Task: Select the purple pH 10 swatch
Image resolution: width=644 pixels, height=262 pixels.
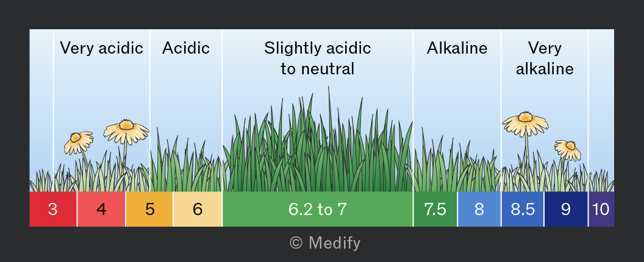Action: (601, 209)
